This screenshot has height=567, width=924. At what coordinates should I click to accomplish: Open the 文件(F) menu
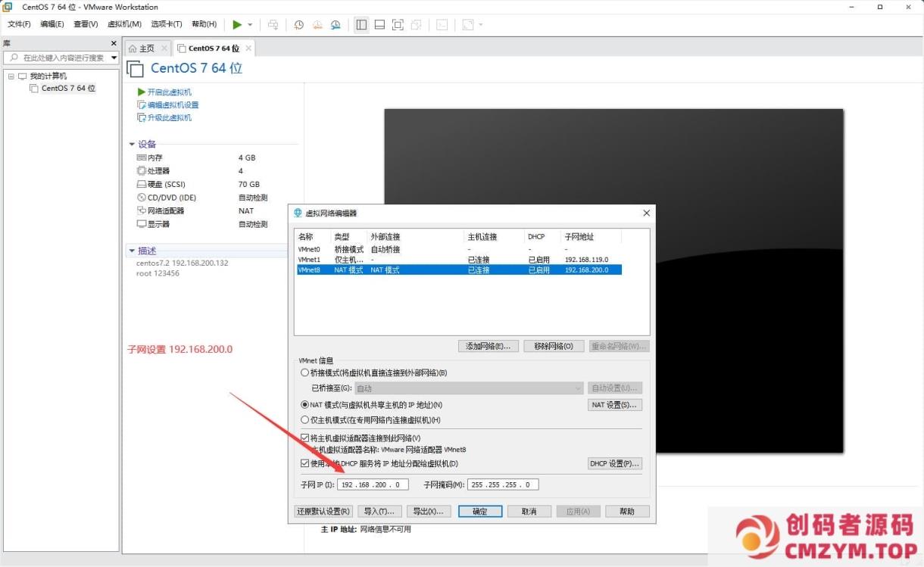click(x=19, y=24)
